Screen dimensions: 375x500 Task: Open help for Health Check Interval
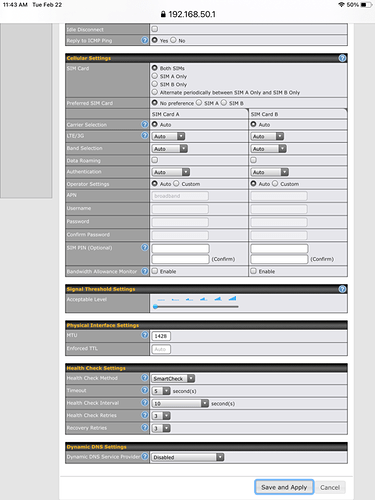144,403
